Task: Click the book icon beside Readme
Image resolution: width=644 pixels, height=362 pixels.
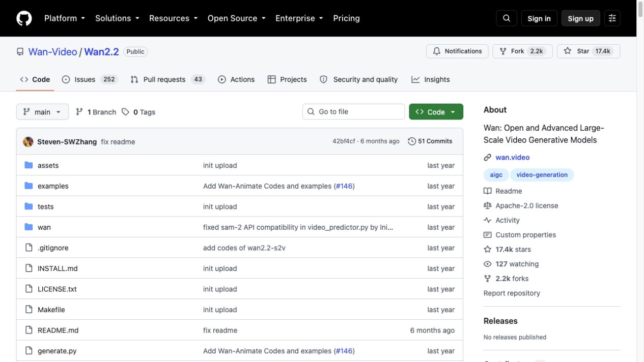Action: point(488,191)
